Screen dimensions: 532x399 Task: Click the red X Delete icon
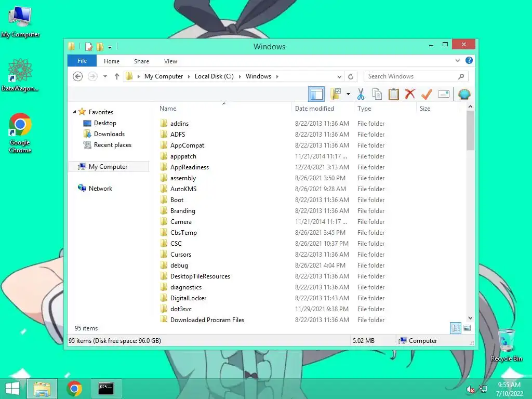point(410,94)
